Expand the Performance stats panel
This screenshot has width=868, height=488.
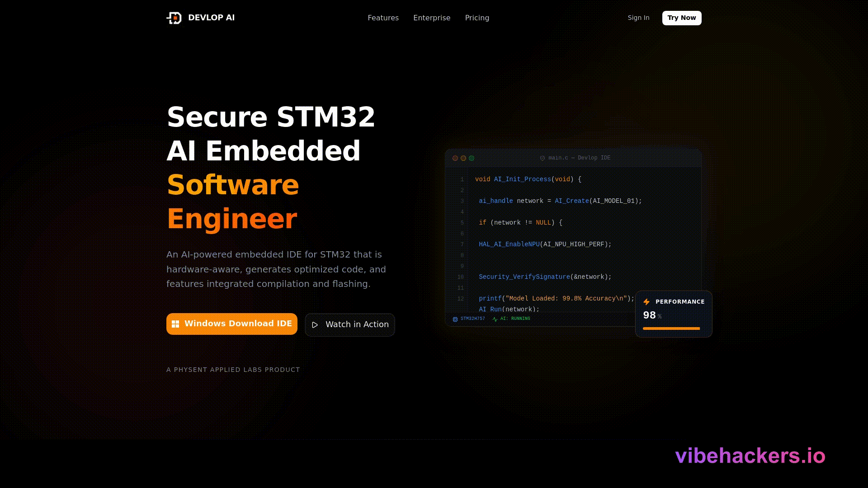pos(674,314)
